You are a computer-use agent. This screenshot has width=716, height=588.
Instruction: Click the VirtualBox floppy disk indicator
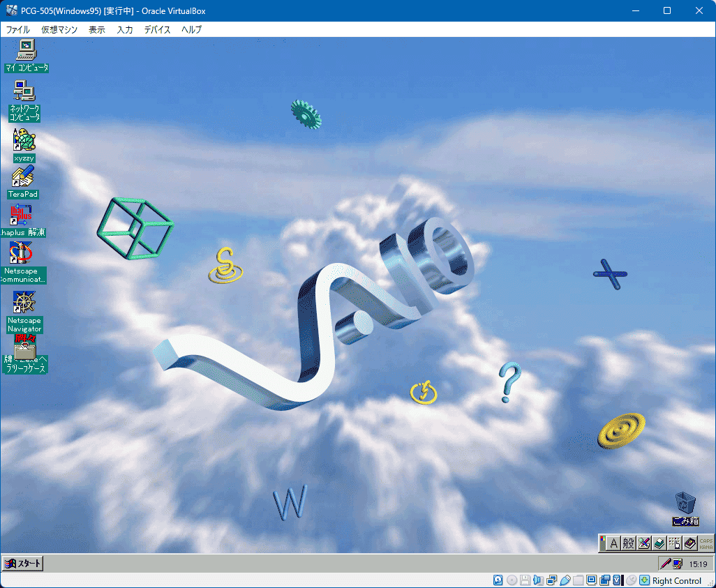(525, 580)
